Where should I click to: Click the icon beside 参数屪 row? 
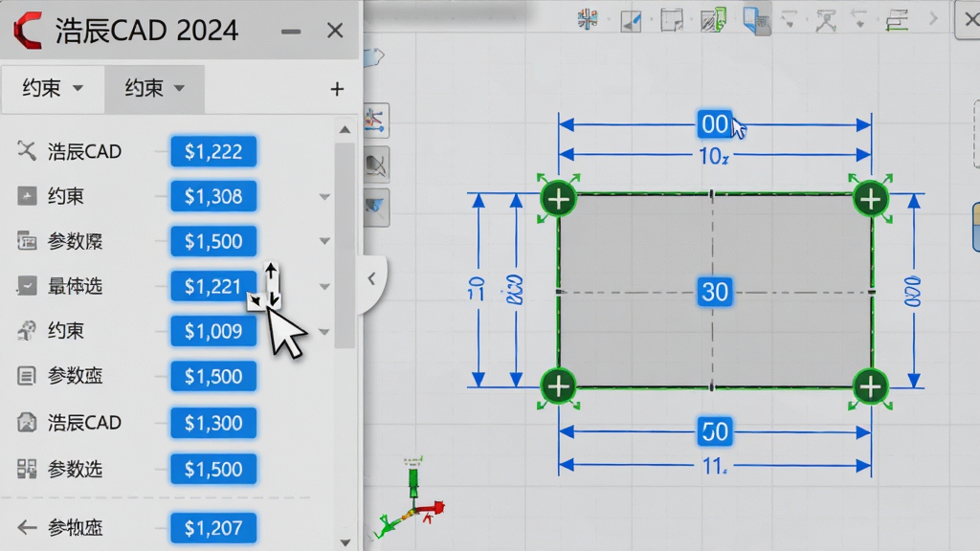(x=26, y=240)
